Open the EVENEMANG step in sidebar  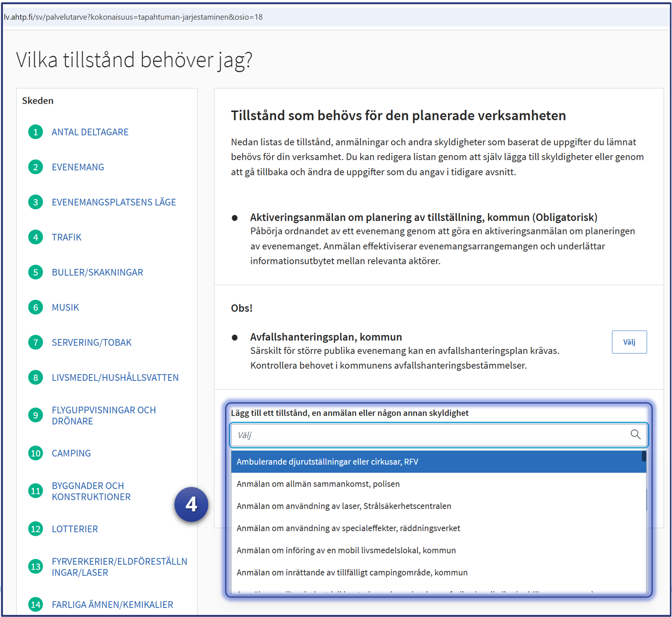pos(78,167)
